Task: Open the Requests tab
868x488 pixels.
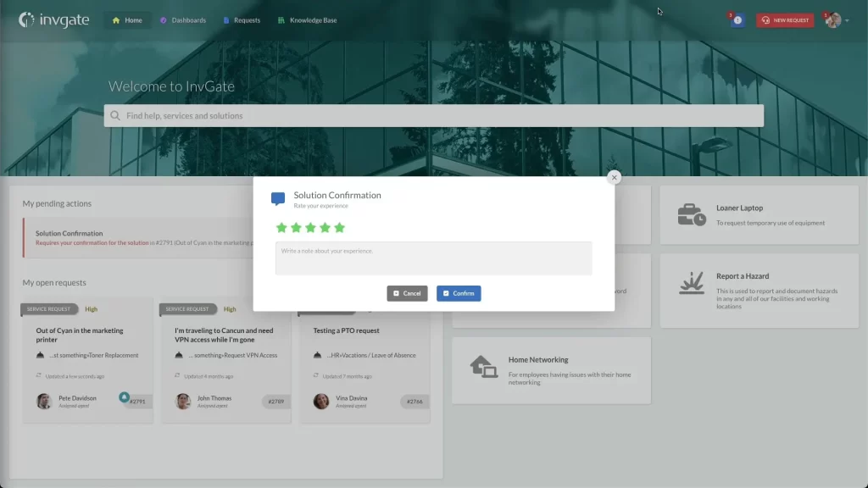Action: tap(242, 20)
